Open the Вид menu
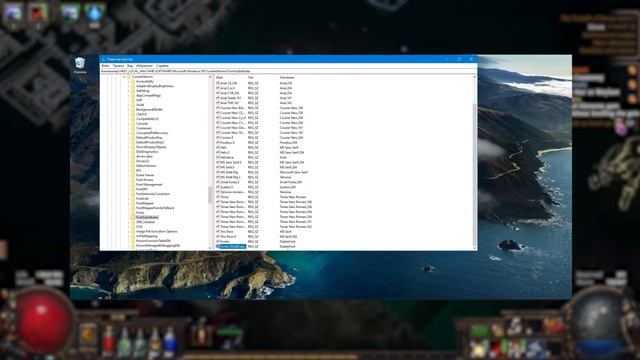640x360 pixels. pyautogui.click(x=130, y=66)
